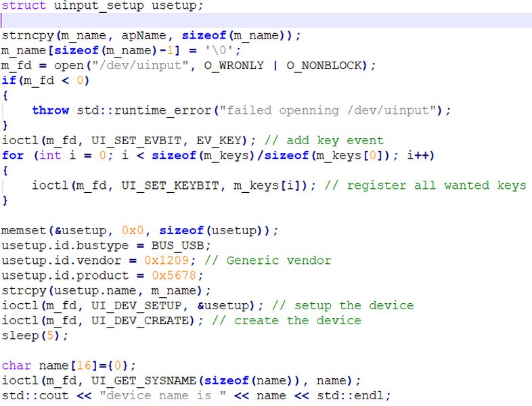
Task: Click vendor value 0x1209
Action: (167, 261)
